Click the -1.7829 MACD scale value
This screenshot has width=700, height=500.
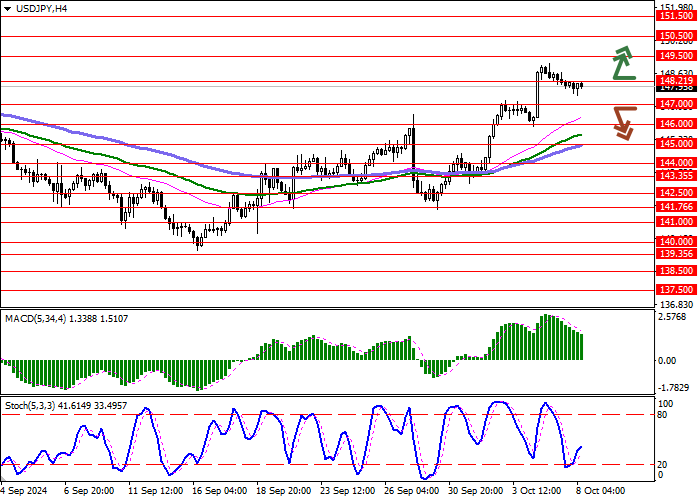coord(676,388)
